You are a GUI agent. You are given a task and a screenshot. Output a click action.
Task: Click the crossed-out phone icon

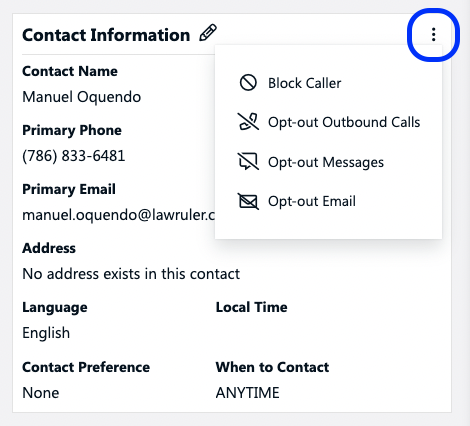(x=248, y=122)
